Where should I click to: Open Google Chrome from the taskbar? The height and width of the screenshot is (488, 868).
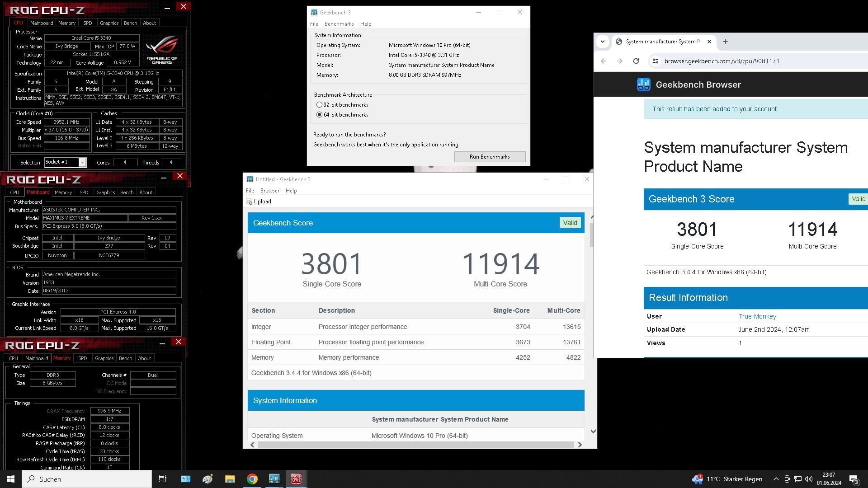(252, 479)
